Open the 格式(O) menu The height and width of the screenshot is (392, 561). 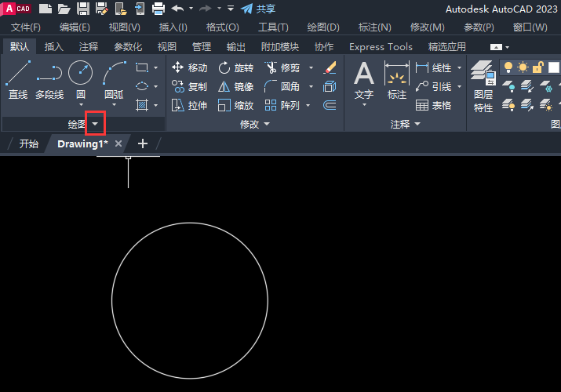[222, 27]
